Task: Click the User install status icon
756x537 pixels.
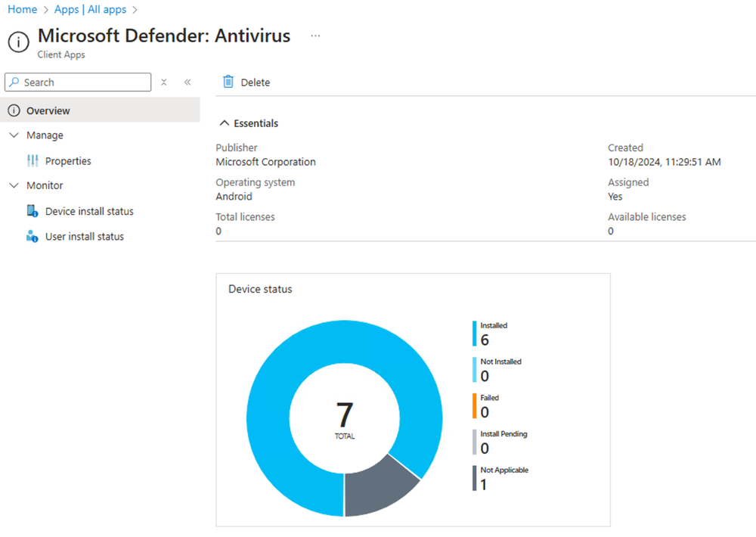Action: pos(31,236)
